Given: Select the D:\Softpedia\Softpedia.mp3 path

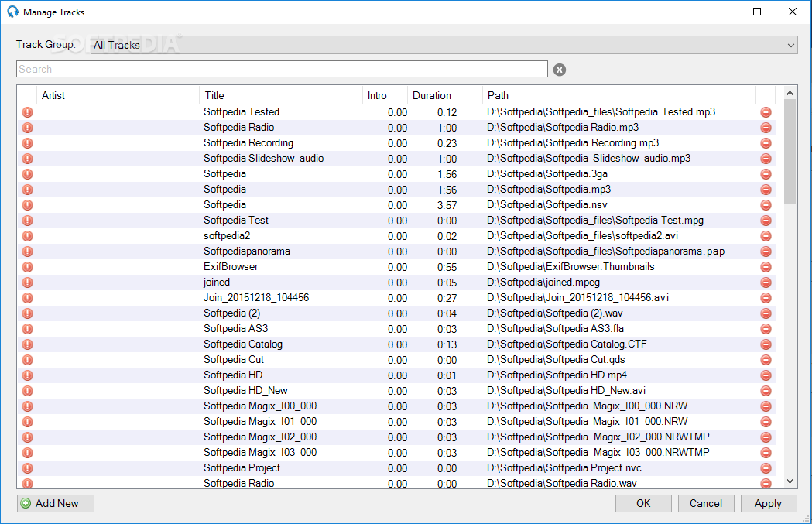Looking at the screenshot, I should click(x=549, y=190).
